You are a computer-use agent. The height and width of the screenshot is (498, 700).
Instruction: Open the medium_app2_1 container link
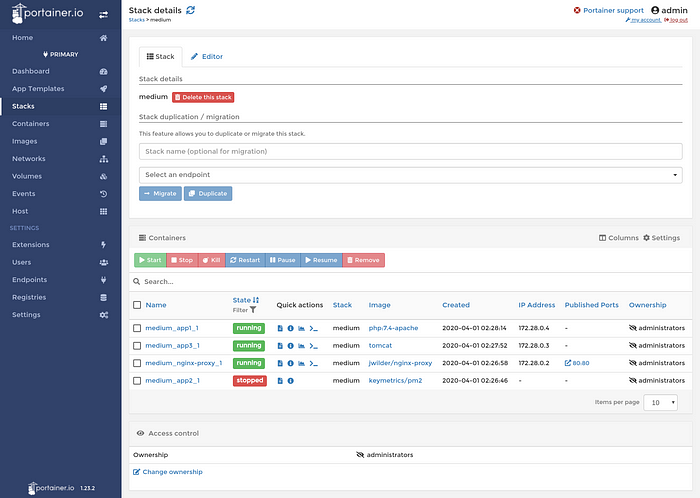(172, 381)
